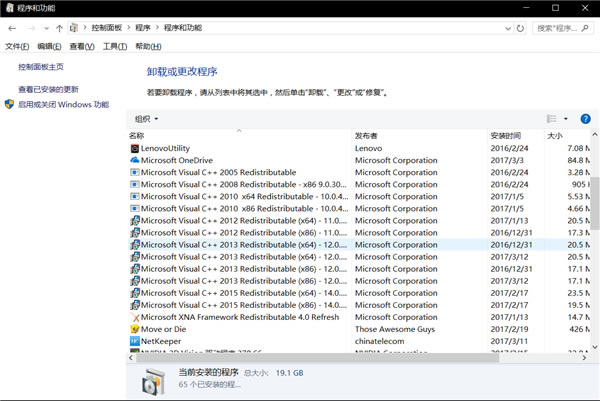Select the Move or Die program icon
This screenshot has width=600, height=401.
click(x=135, y=328)
